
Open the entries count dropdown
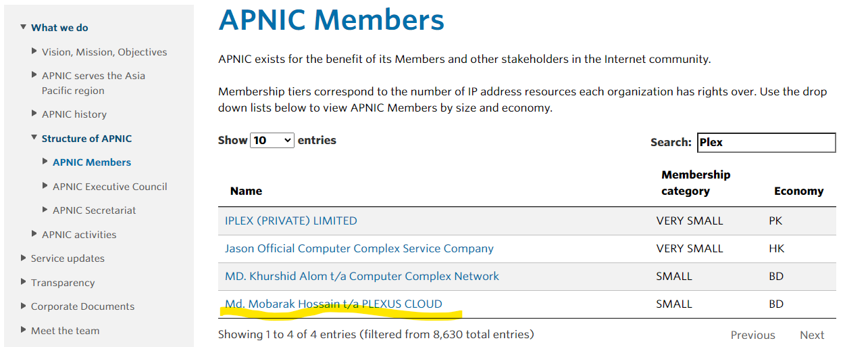[x=272, y=141]
